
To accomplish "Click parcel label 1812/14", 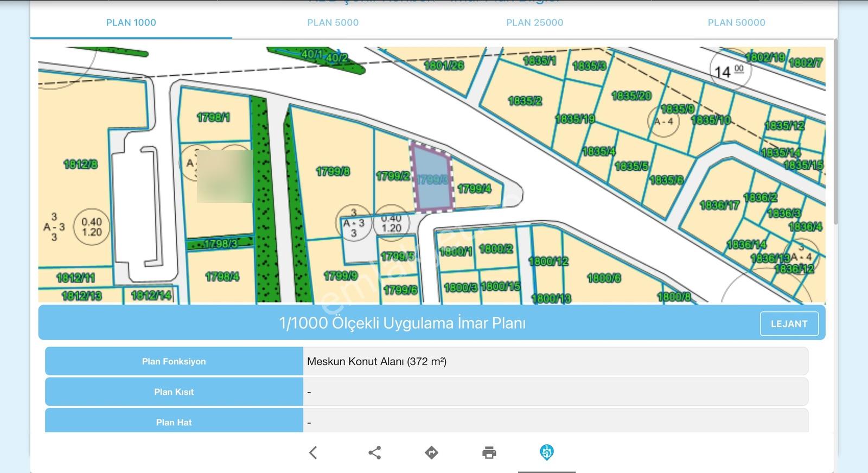I will (x=151, y=295).
